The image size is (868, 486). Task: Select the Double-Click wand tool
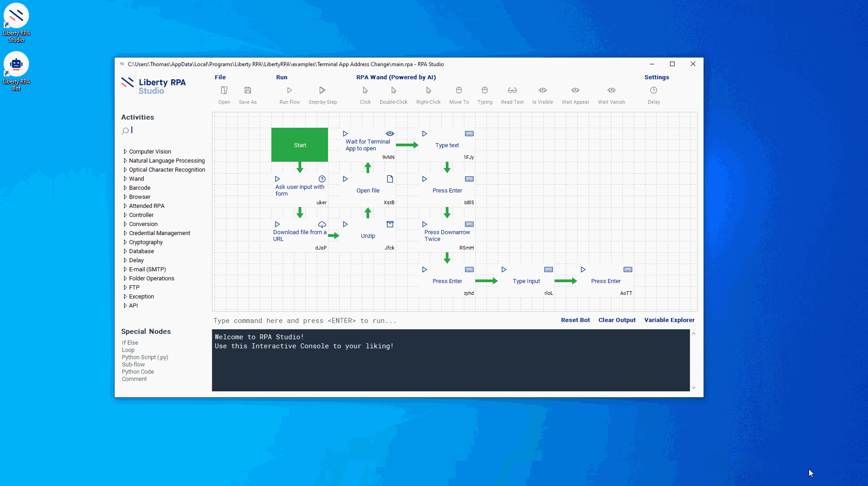click(393, 91)
